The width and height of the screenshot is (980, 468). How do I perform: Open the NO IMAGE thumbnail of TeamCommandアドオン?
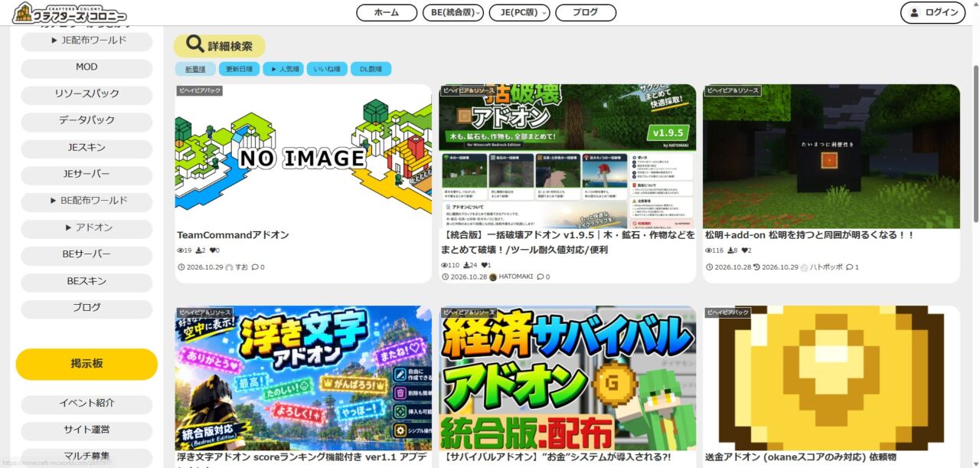coord(303,156)
